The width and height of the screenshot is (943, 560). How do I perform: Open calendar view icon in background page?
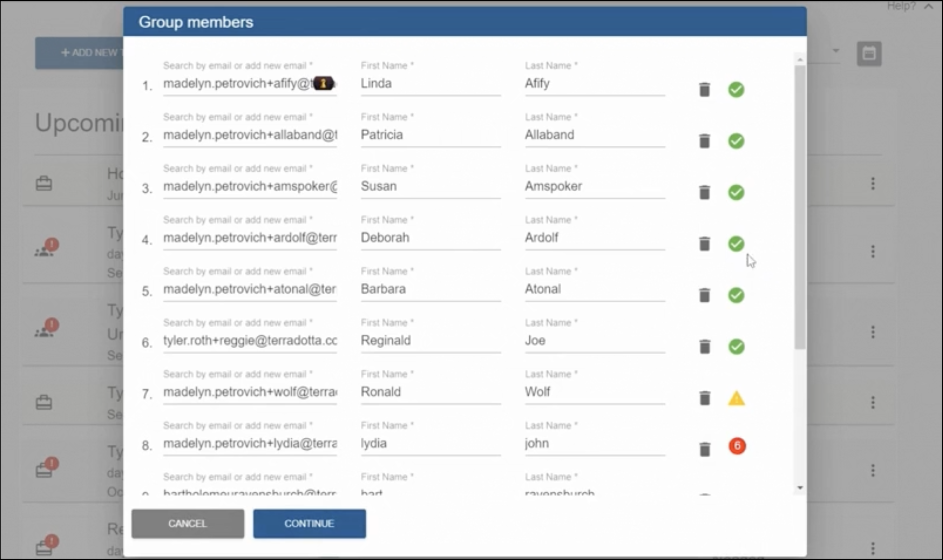point(869,54)
